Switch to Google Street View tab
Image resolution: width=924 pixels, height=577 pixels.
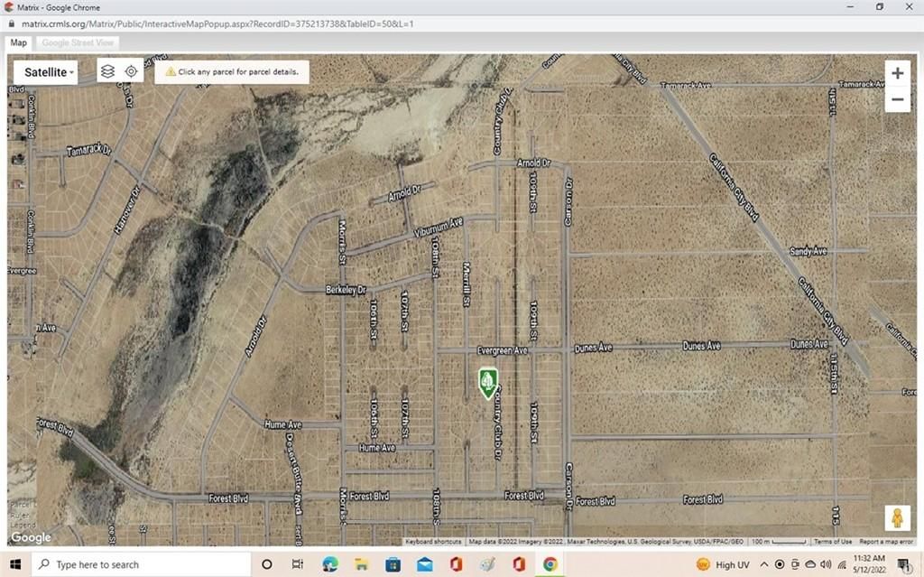[78, 42]
